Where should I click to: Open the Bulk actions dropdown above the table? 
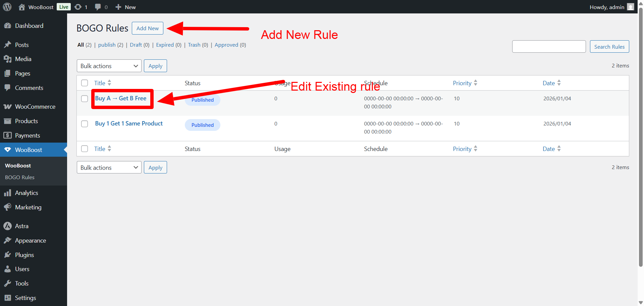click(x=109, y=66)
